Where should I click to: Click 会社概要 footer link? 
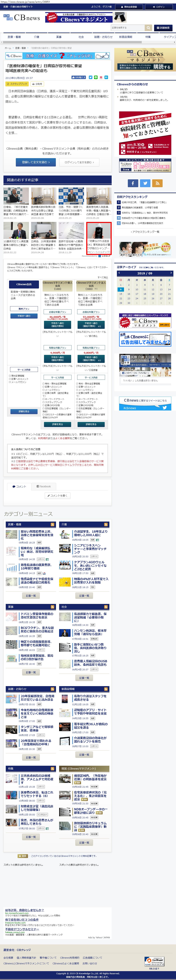[x=8, y=958]
